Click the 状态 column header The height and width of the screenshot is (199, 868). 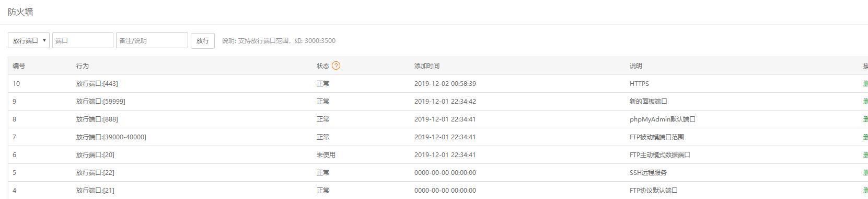(x=323, y=66)
